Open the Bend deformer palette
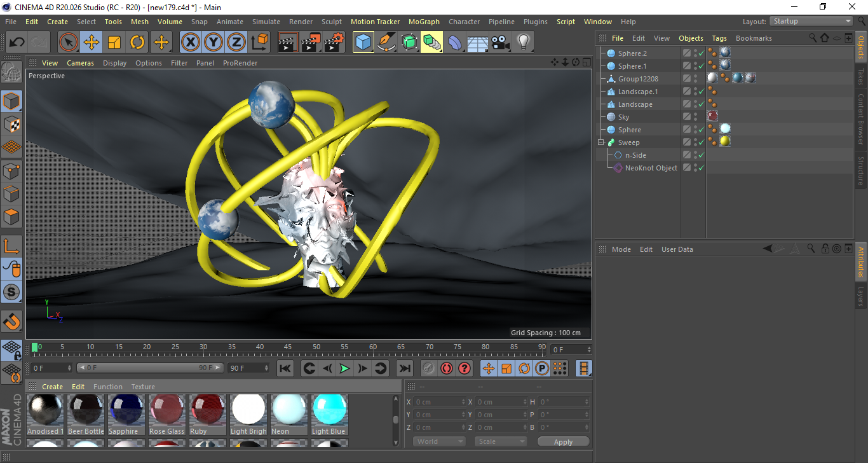Image resolution: width=868 pixels, height=463 pixels. click(455, 43)
